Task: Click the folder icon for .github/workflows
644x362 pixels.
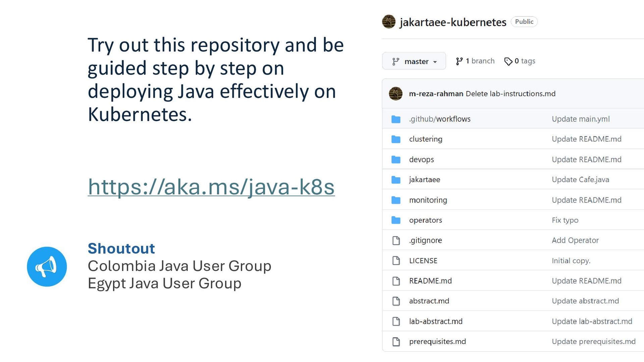Action: coord(396,119)
